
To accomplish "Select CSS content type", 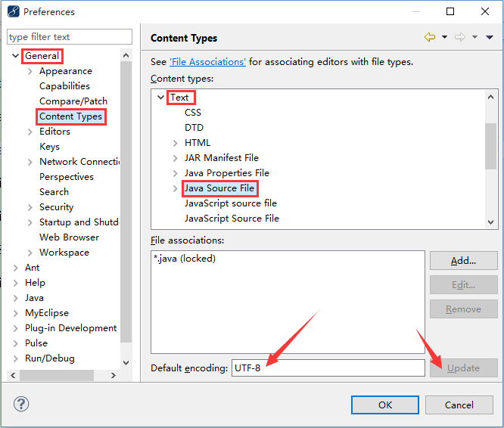I will click(x=193, y=113).
